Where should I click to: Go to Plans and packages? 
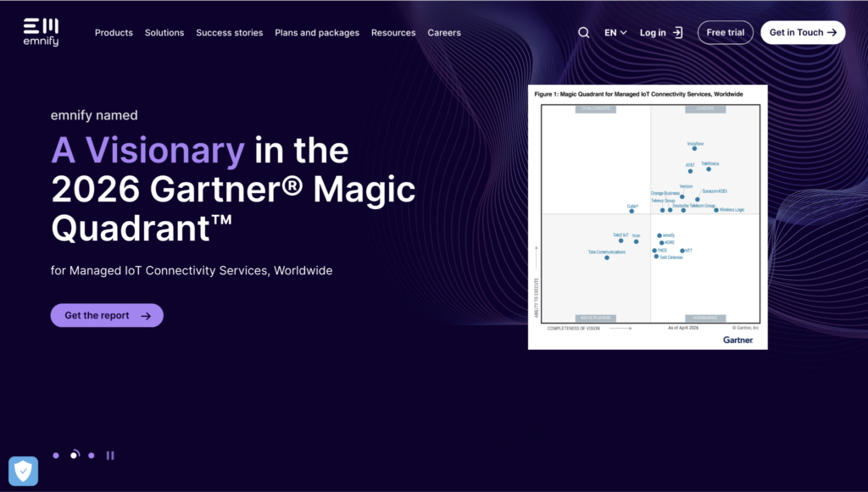(317, 33)
